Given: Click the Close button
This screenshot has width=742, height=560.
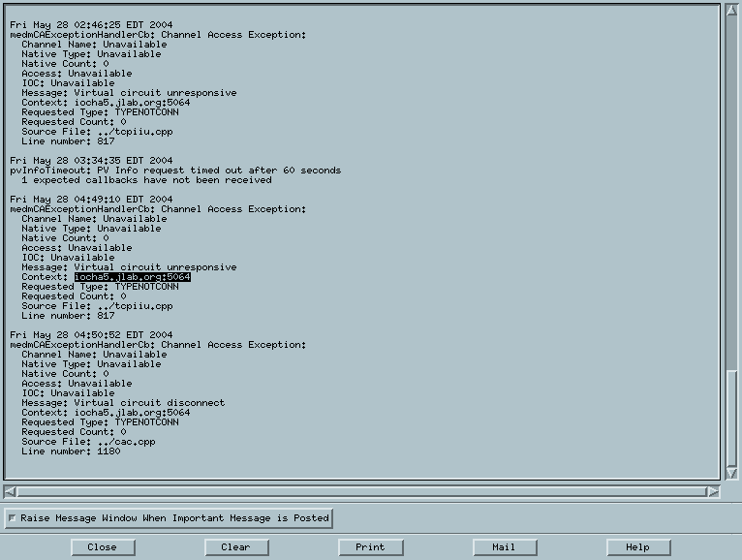Looking at the screenshot, I should click(103, 547).
